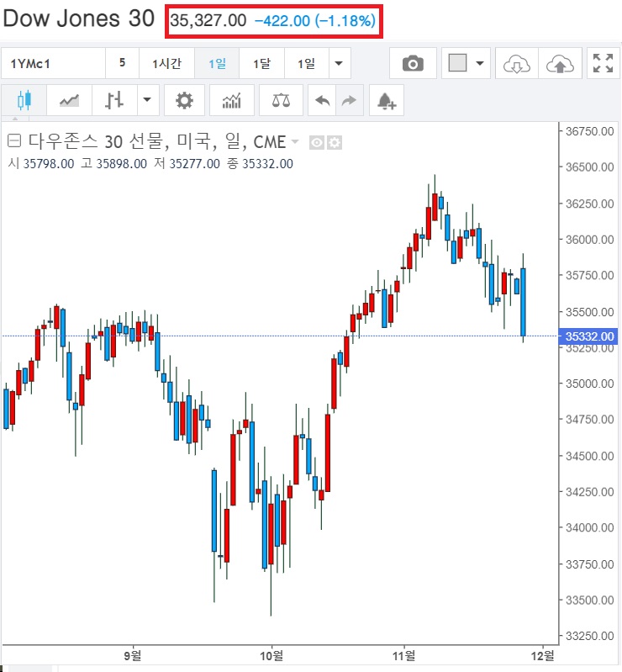Click the 35332.00 current price label
Image resolution: width=622 pixels, height=672 pixels.
point(588,336)
